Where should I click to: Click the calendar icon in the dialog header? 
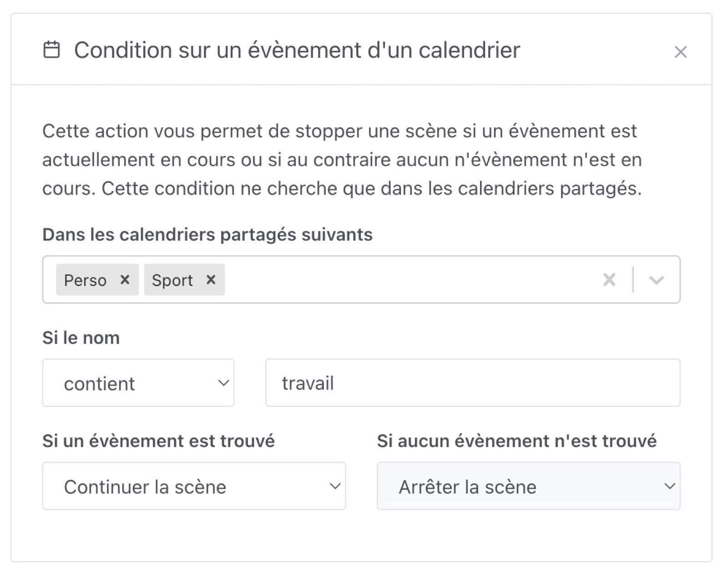[53, 50]
